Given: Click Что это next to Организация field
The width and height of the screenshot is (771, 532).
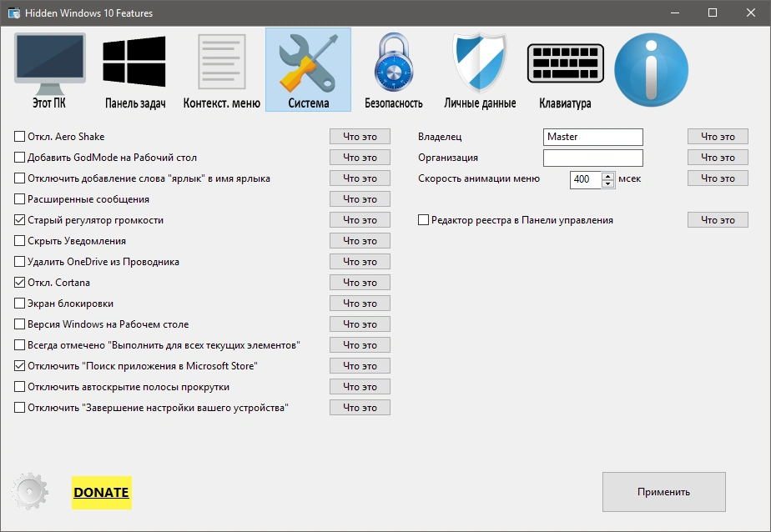Looking at the screenshot, I should coord(718,158).
